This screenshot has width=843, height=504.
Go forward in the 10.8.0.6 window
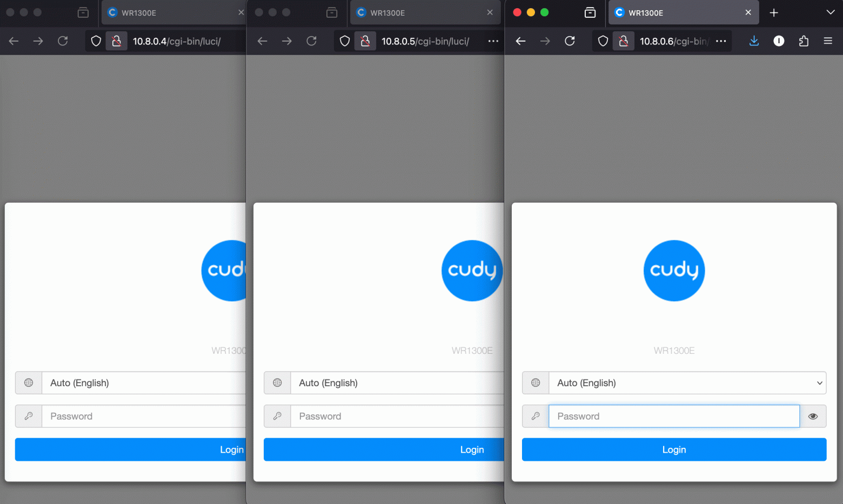click(545, 41)
